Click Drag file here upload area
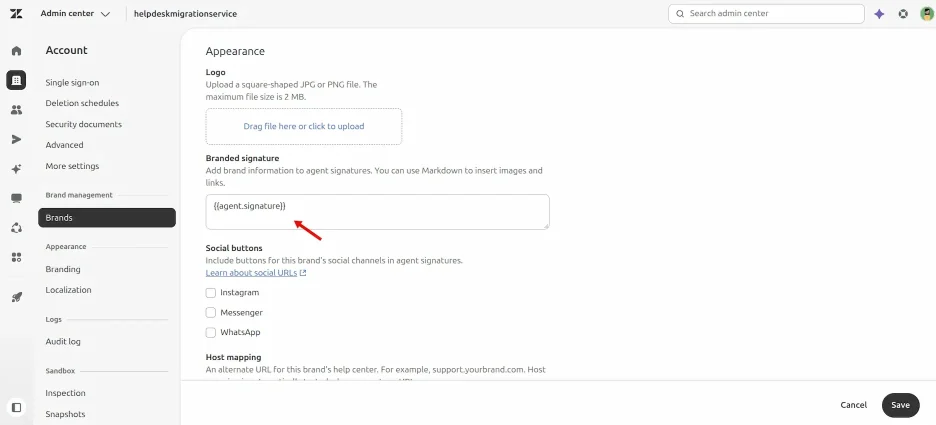Image resolution: width=936 pixels, height=425 pixels. click(304, 127)
